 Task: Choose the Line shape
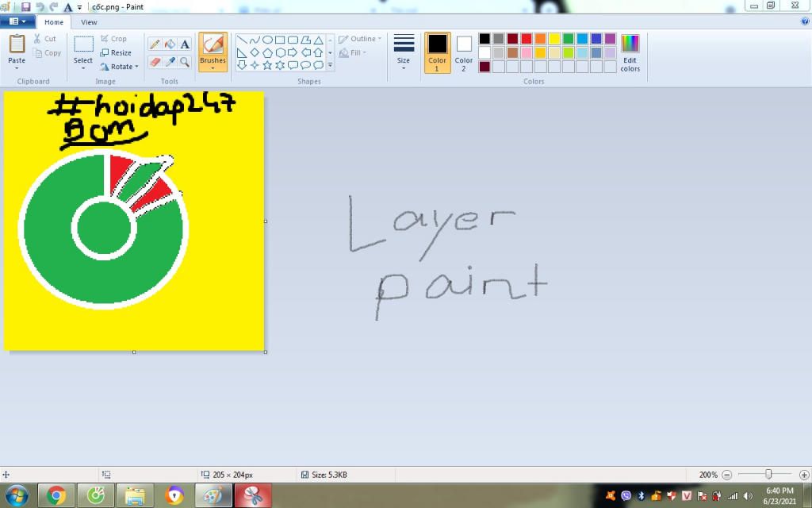click(x=242, y=40)
